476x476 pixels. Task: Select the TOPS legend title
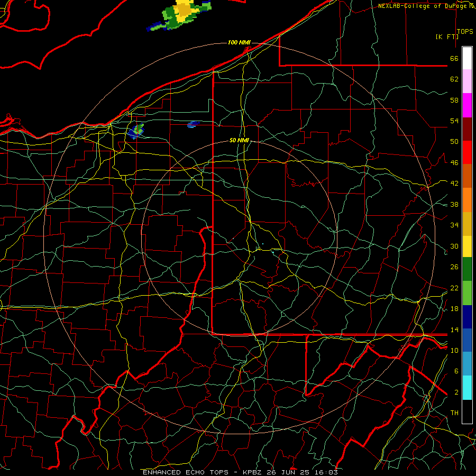pos(465,32)
